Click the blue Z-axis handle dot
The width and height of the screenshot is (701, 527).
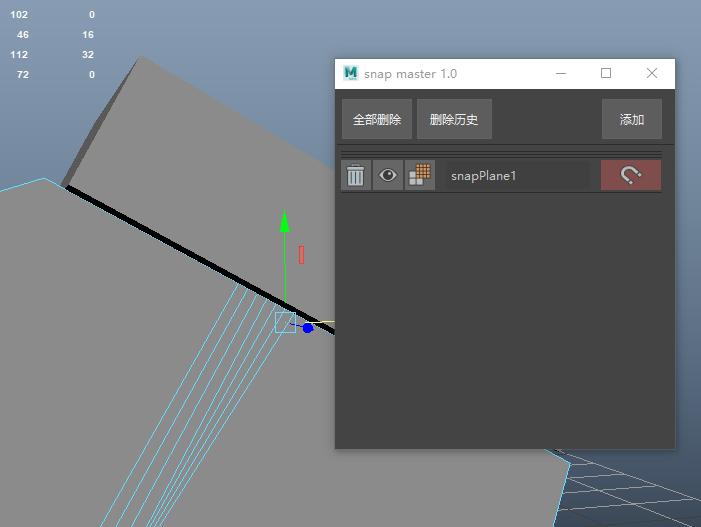tap(308, 328)
